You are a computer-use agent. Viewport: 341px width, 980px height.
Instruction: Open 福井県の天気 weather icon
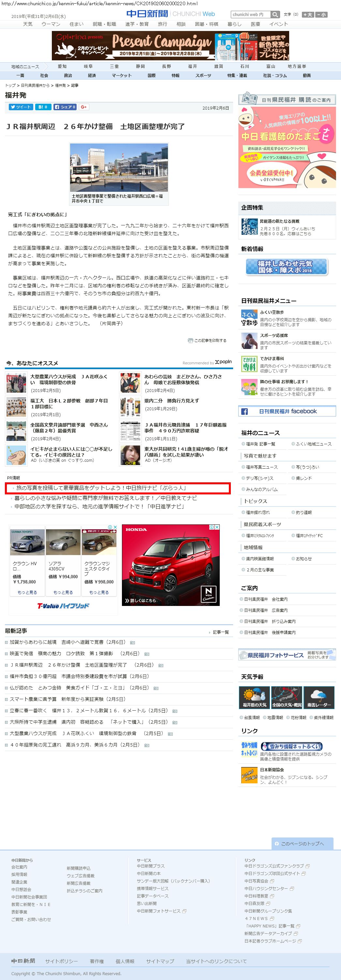tap(254, 697)
